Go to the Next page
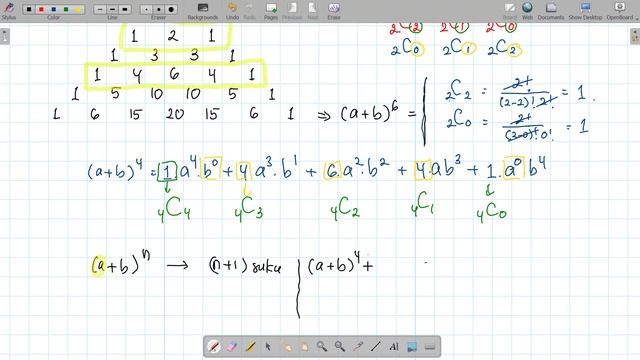The height and width of the screenshot is (360, 640). coord(313,11)
